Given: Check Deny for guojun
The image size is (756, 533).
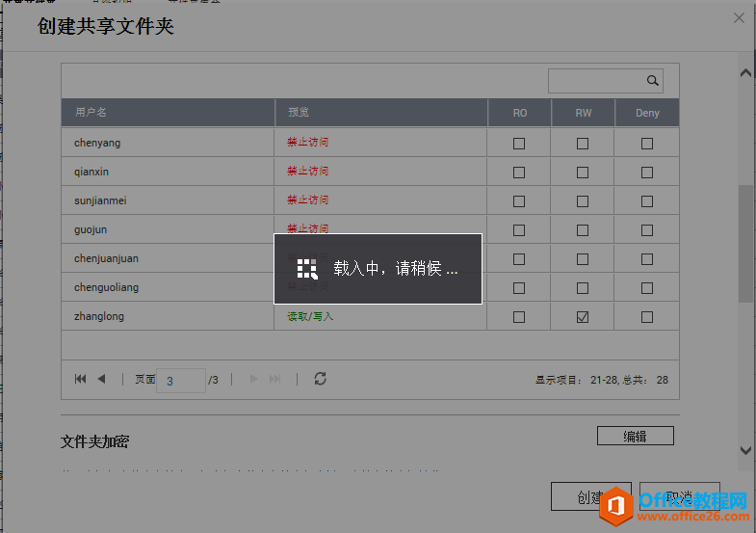Looking at the screenshot, I should (647, 230).
